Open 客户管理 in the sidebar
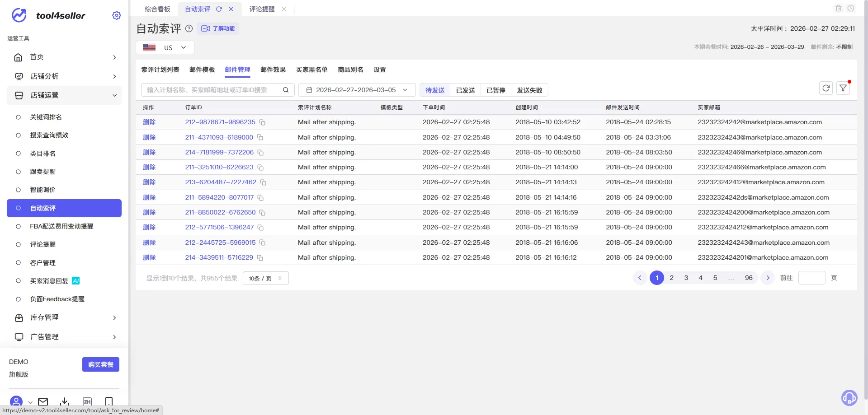Image resolution: width=868 pixels, height=415 pixels. (64, 263)
